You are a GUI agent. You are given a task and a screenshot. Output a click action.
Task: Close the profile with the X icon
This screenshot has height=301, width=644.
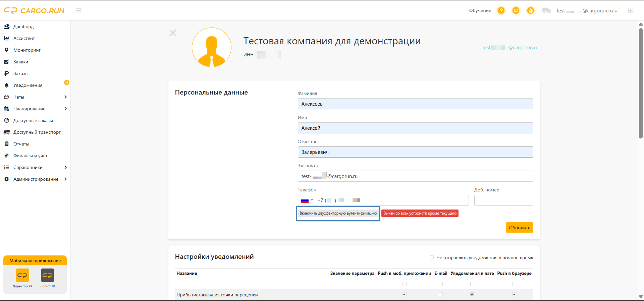[173, 33]
